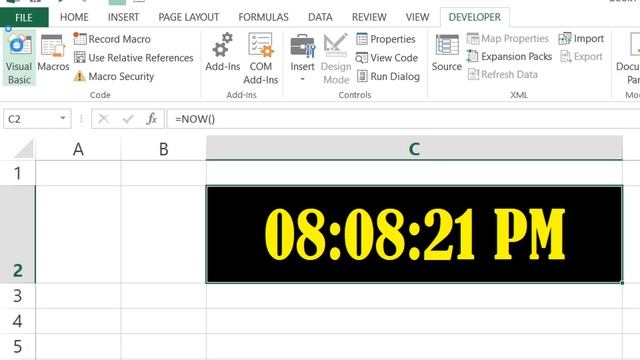Screen dimensions: 640x360
Task: Select cell C2 showing 08:08:21 PM
Action: point(414,234)
